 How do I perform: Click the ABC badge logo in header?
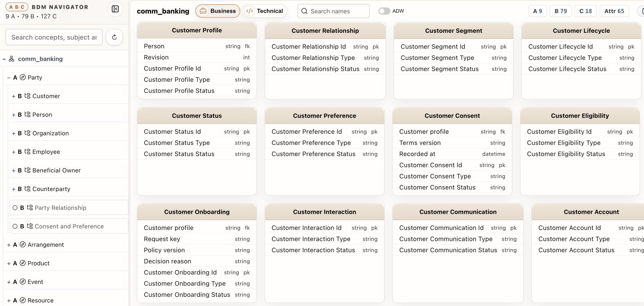click(17, 7)
